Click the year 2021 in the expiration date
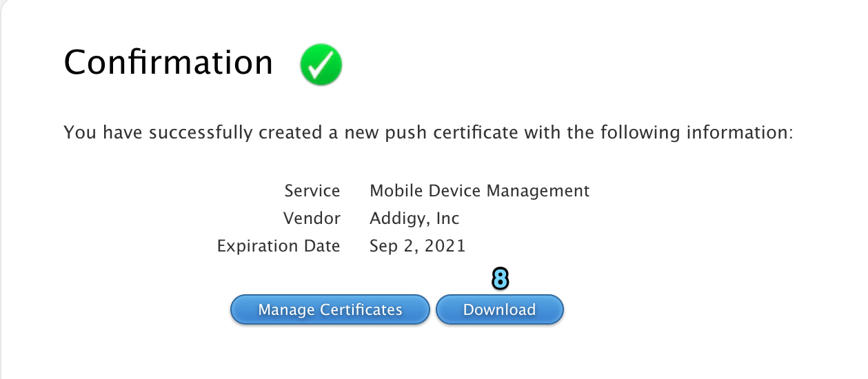Image resolution: width=868 pixels, height=379 pixels. (446, 246)
